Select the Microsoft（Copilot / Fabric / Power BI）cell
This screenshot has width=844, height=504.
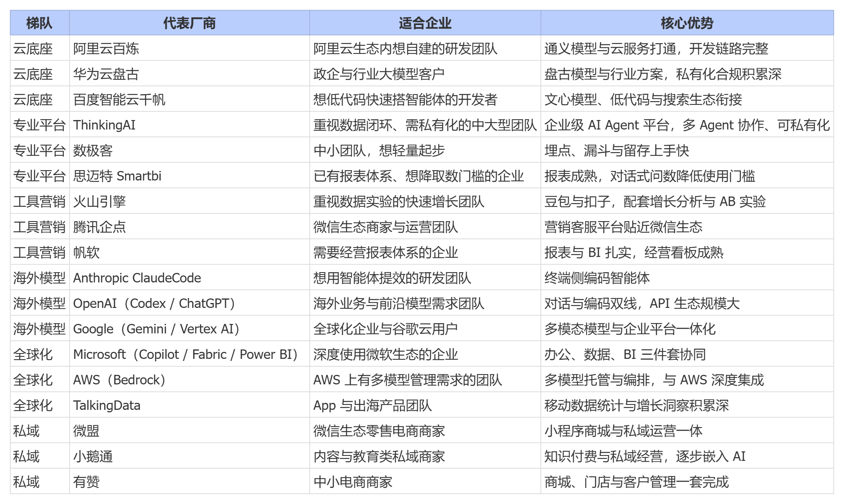[x=190, y=354]
